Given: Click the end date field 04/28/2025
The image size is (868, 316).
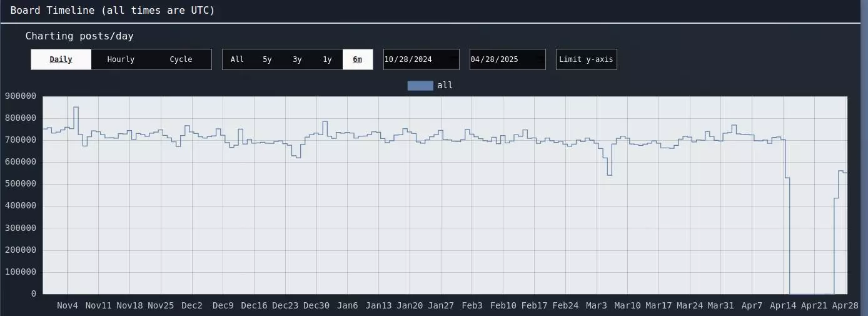Looking at the screenshot, I should pyautogui.click(x=508, y=59).
